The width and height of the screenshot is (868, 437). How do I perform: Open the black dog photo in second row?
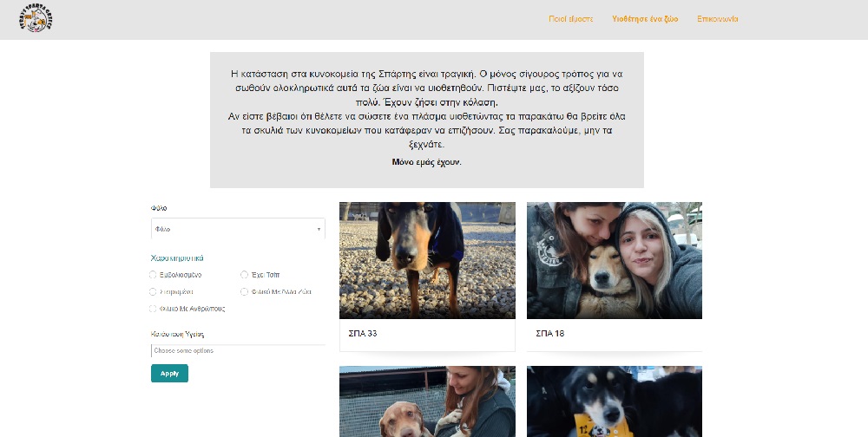tap(614, 401)
